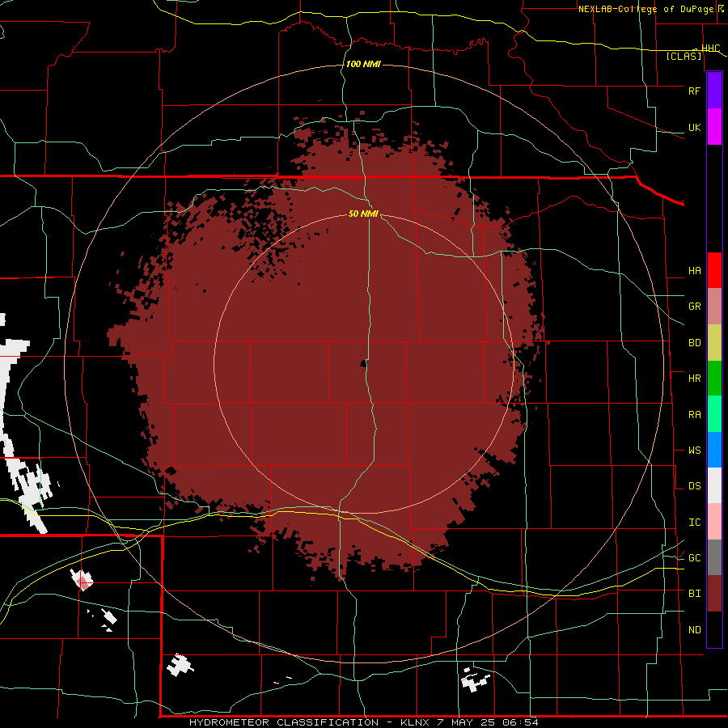Click the GC gray legend color swatch
This screenshot has height=728, width=728.
pyautogui.click(x=714, y=557)
